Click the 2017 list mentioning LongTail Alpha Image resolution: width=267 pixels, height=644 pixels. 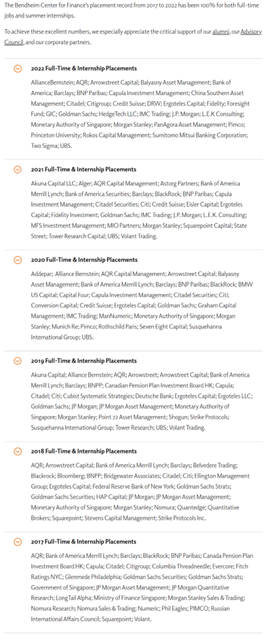[x=142, y=587]
